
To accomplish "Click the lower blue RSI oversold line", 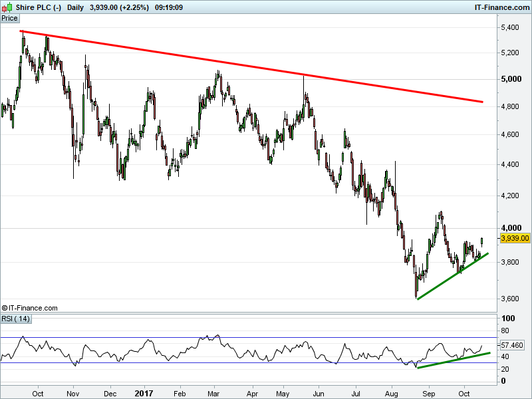I will [x=248, y=362].
